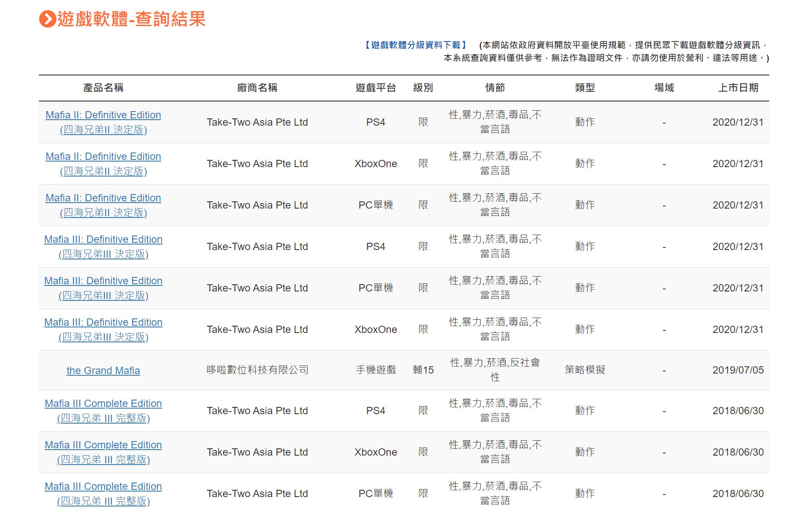Click the 廠商名稱 column header
This screenshot has width=812, height=524.
coord(257,88)
